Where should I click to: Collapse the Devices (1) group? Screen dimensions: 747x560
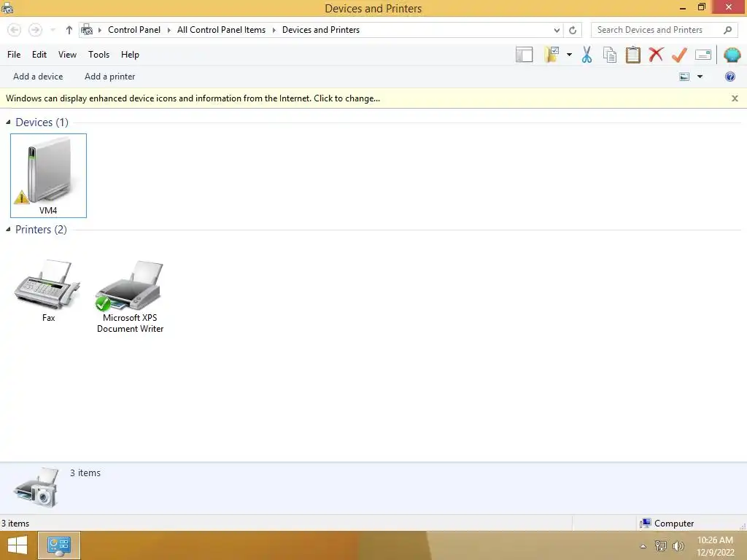click(8, 122)
